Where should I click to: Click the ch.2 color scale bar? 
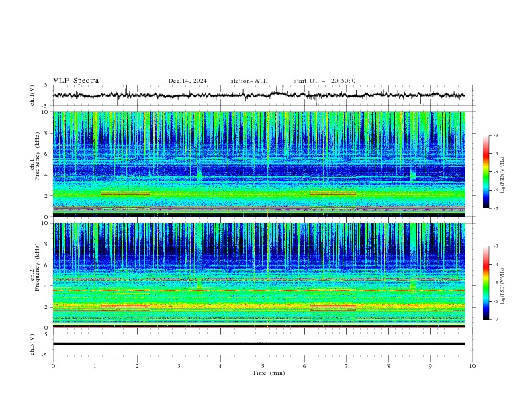[x=486, y=283]
